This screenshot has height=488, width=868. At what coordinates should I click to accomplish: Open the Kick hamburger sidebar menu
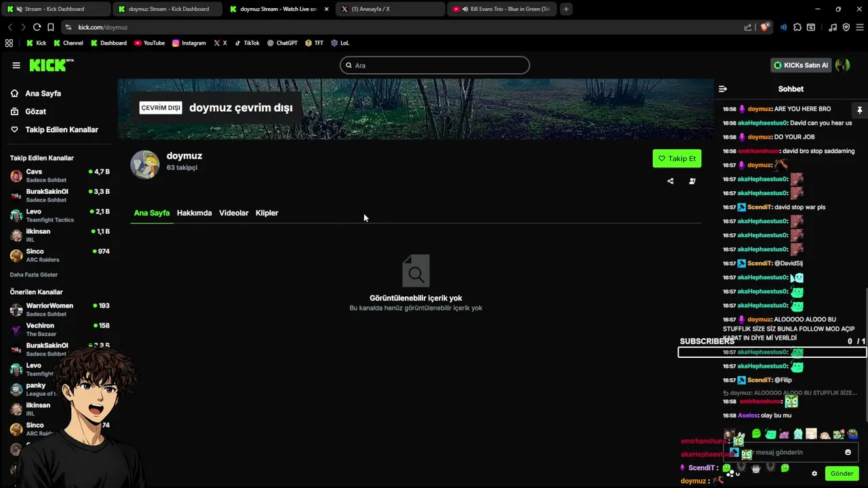click(16, 65)
